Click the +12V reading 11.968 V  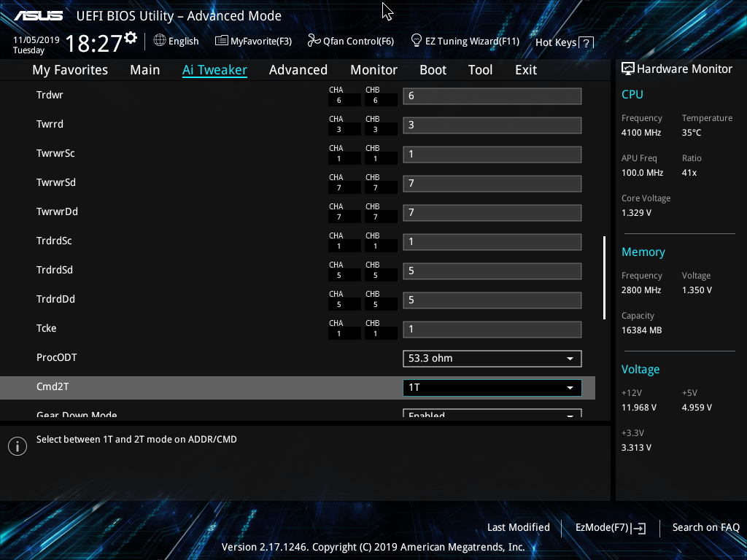[639, 408]
